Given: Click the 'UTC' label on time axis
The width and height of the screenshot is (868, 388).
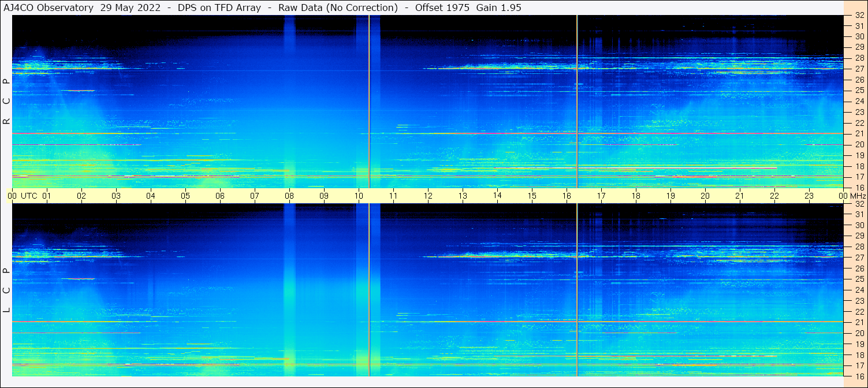Looking at the screenshot, I should pyautogui.click(x=29, y=196).
